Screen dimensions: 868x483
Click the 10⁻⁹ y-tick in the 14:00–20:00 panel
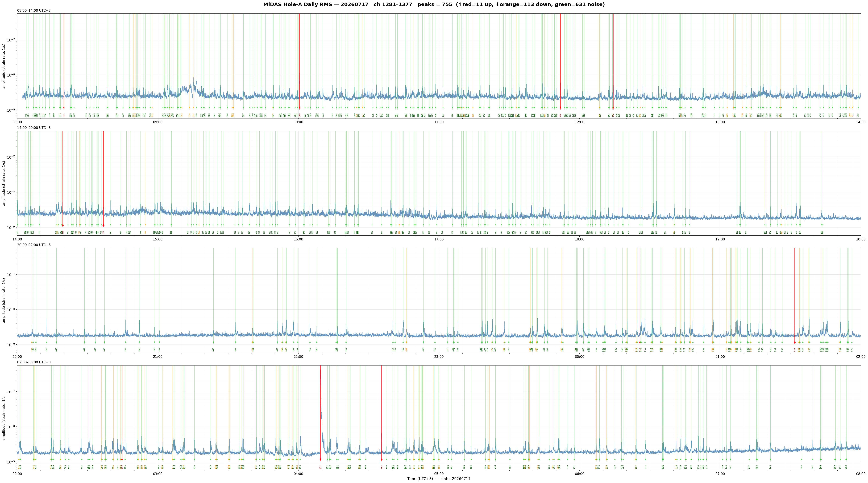pos(11,227)
